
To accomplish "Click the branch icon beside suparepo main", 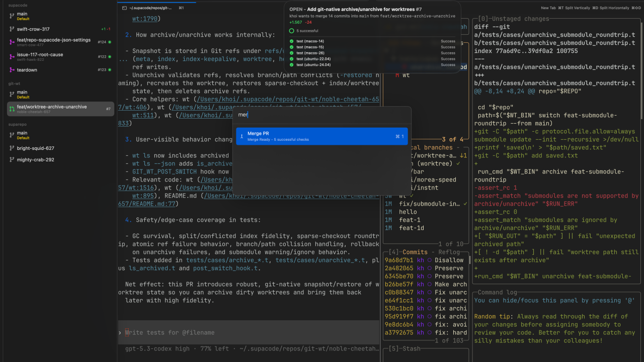I will click(12, 135).
